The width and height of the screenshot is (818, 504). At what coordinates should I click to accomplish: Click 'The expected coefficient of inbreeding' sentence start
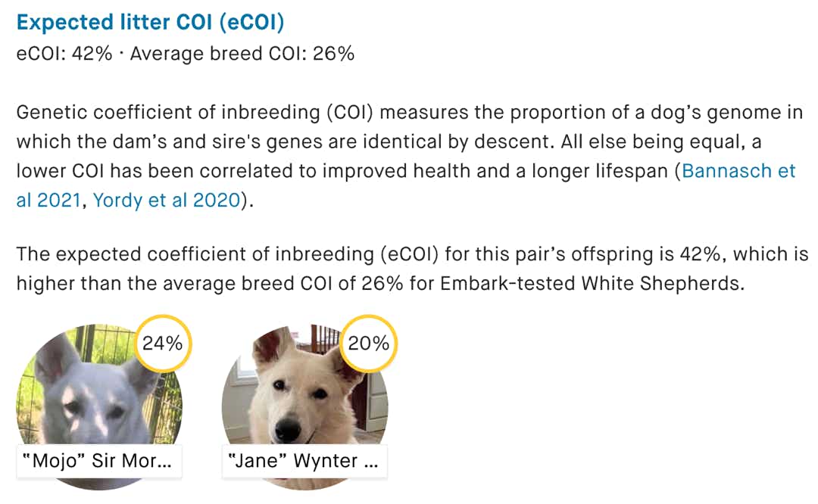[x=195, y=254]
